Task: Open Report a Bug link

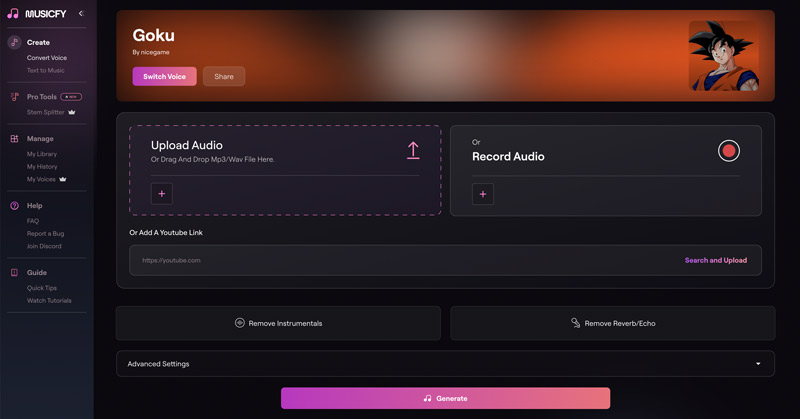Action: pos(45,233)
